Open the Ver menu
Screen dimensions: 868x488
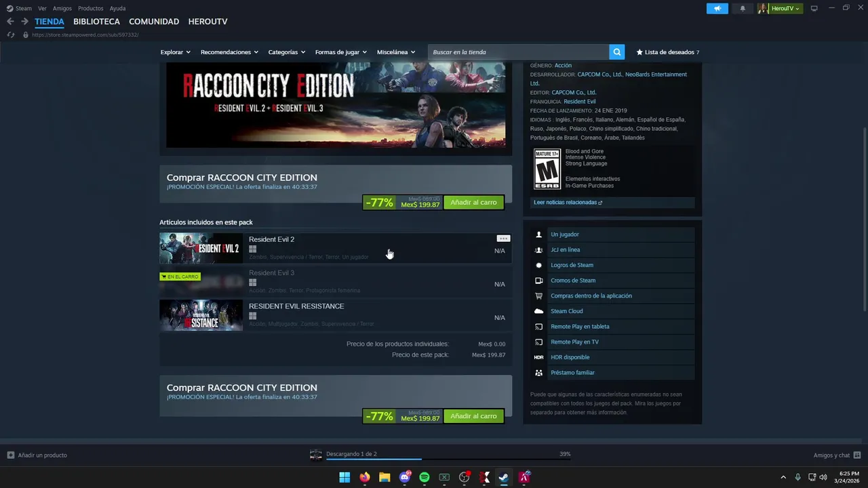pyautogui.click(x=42, y=8)
